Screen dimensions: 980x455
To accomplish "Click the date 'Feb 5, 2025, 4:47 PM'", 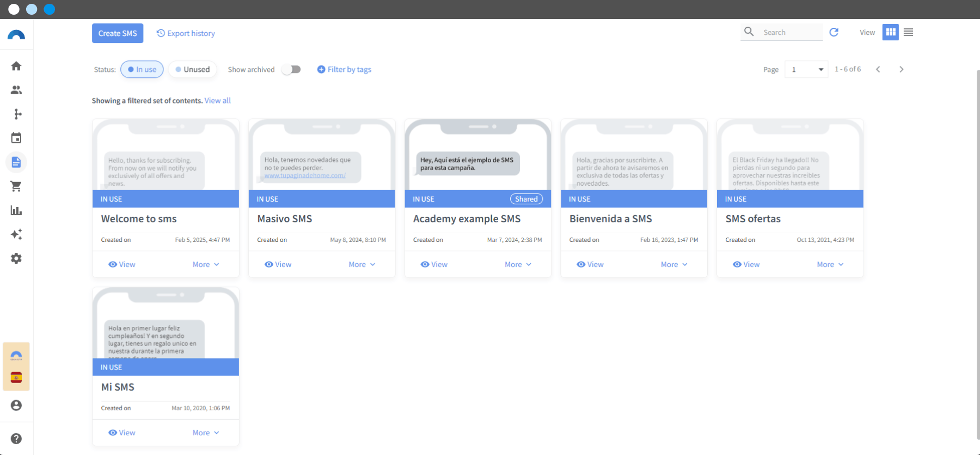I will pos(203,240).
